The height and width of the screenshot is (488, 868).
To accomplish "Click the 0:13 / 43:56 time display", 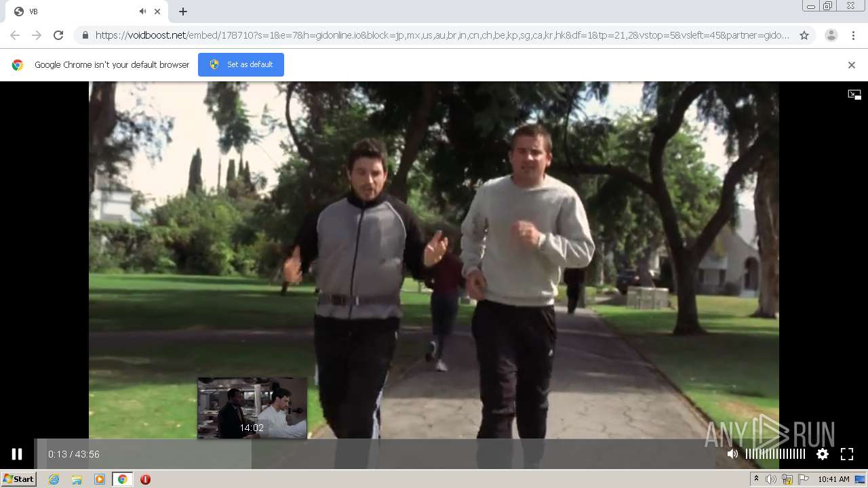I will pyautogui.click(x=74, y=454).
